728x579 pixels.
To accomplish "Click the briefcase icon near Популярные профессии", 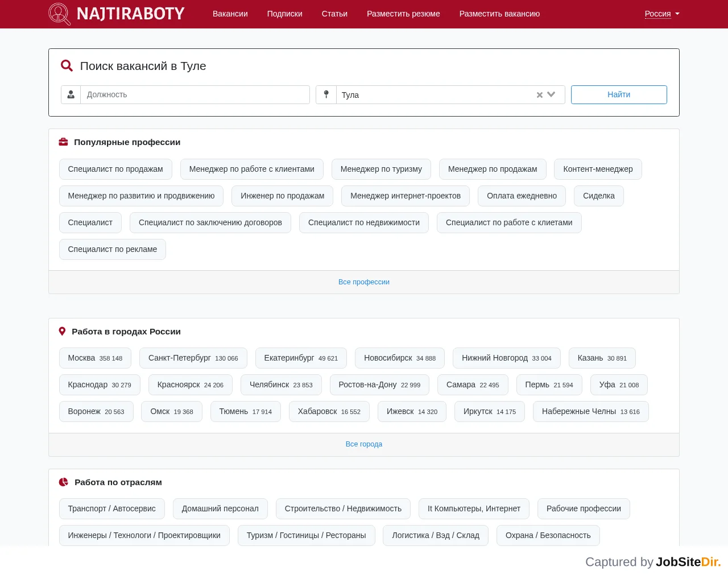I will tap(64, 142).
